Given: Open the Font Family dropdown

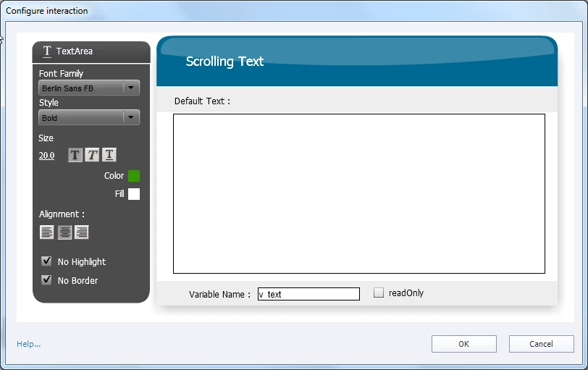Looking at the screenshot, I should [x=89, y=88].
